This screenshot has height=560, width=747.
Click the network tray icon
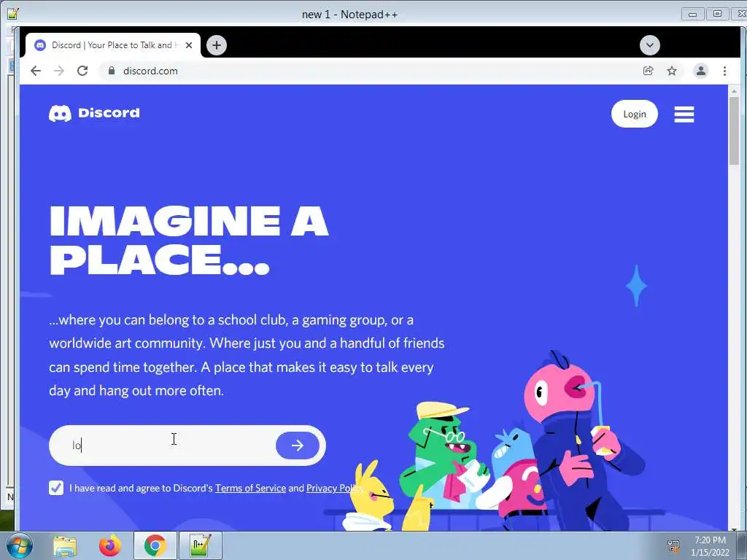tap(673, 545)
